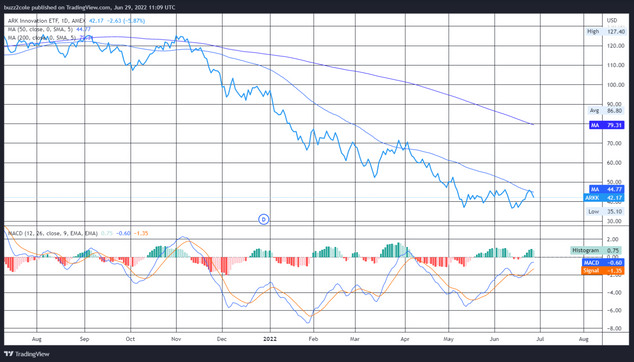The image size is (634, 362).
Task: Click the May label on the time axis
Action: [448, 339]
